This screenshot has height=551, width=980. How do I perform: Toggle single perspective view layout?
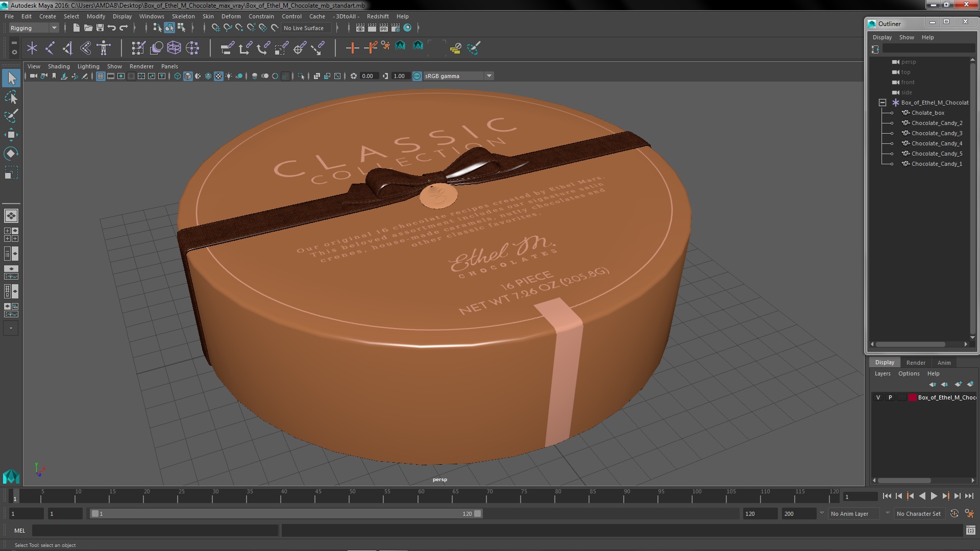tap(11, 216)
